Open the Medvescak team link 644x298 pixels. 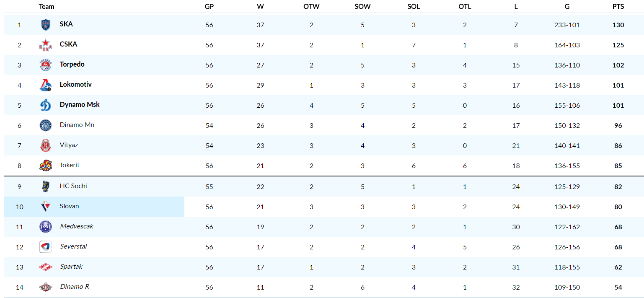pos(76,226)
